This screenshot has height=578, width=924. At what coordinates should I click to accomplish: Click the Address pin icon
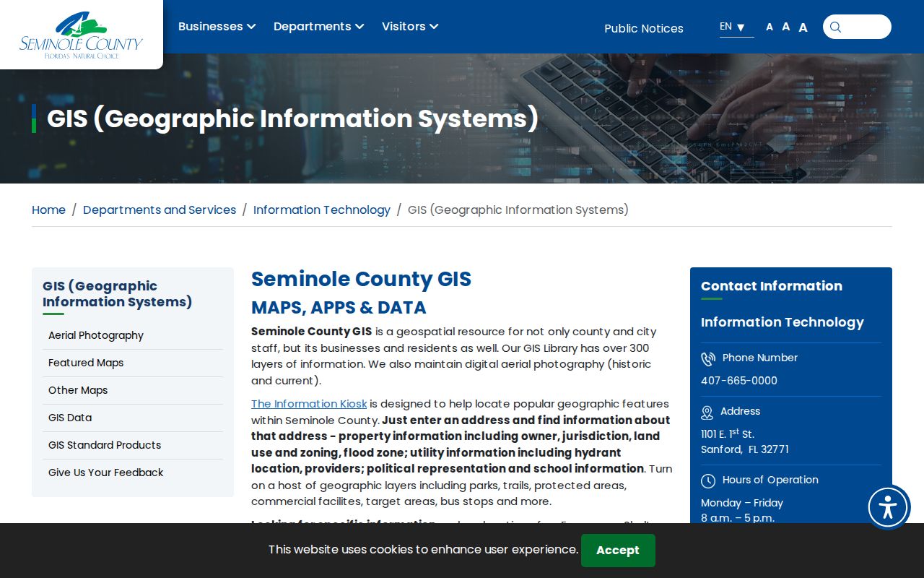click(707, 413)
